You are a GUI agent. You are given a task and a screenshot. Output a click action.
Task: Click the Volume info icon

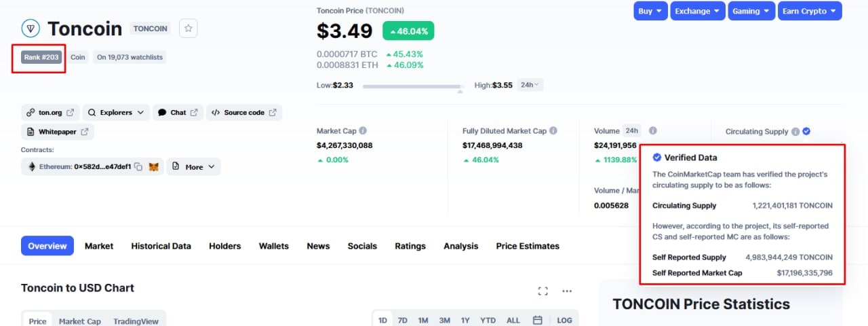pos(652,131)
